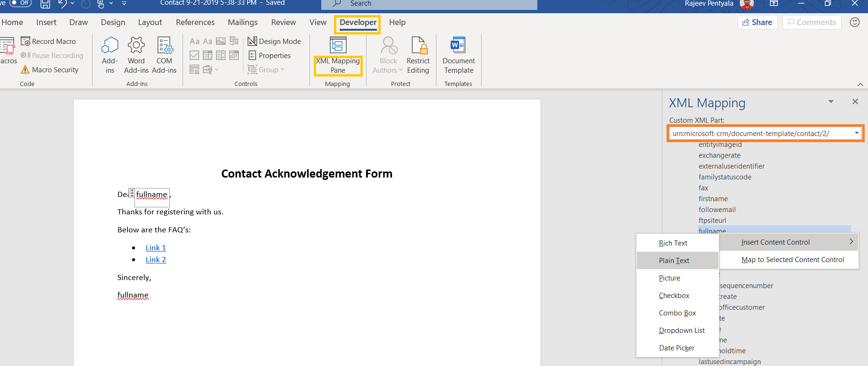This screenshot has width=868, height=366.
Task: Expand the Undo history dropdown arrow
Action: tap(72, 4)
